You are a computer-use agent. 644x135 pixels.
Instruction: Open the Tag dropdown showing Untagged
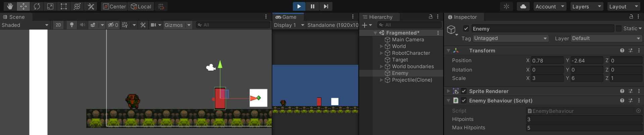coord(510,38)
